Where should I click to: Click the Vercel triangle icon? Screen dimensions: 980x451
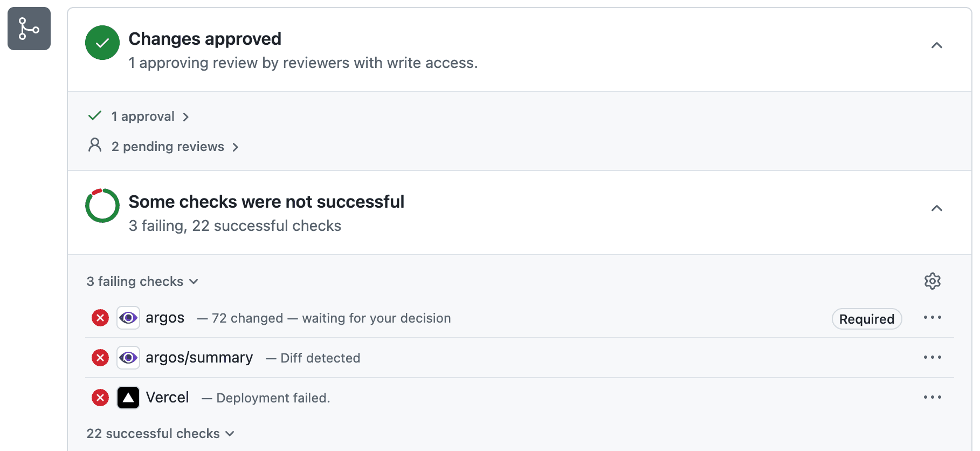(x=128, y=398)
